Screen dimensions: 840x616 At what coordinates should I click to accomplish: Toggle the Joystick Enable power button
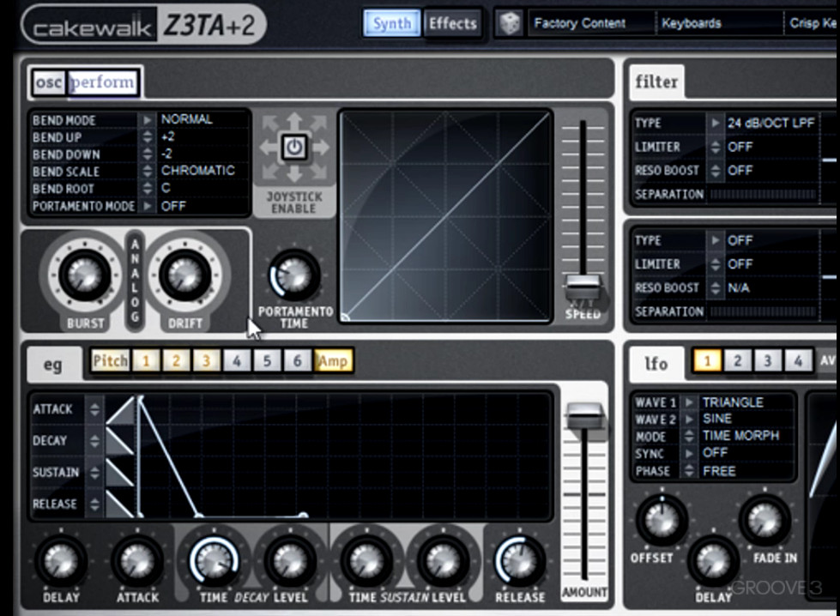[x=294, y=148]
